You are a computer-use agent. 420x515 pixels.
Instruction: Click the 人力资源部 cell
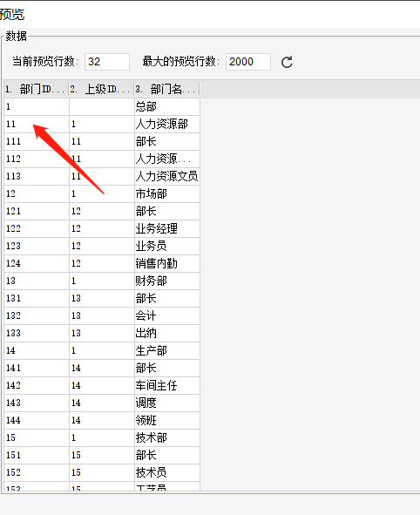pyautogui.click(x=167, y=124)
